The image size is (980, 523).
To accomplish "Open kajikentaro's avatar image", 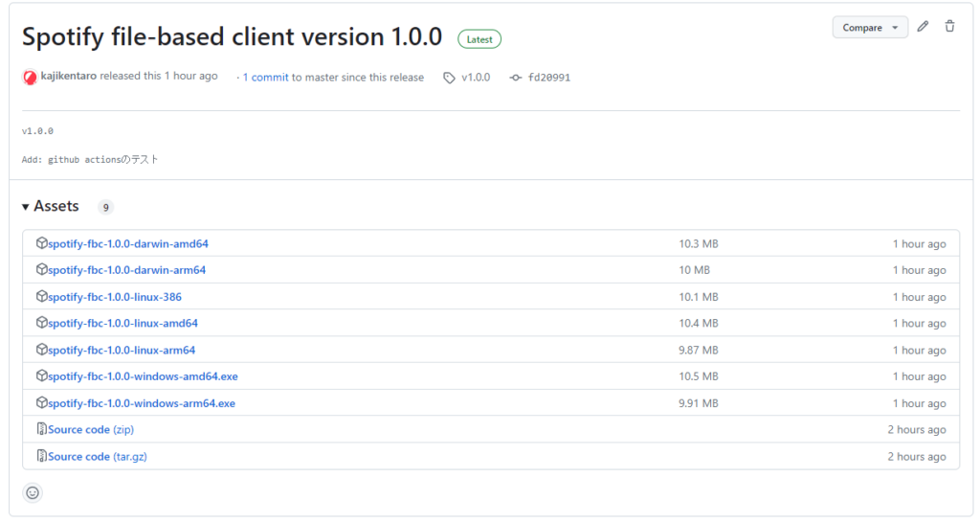I will [x=30, y=77].
